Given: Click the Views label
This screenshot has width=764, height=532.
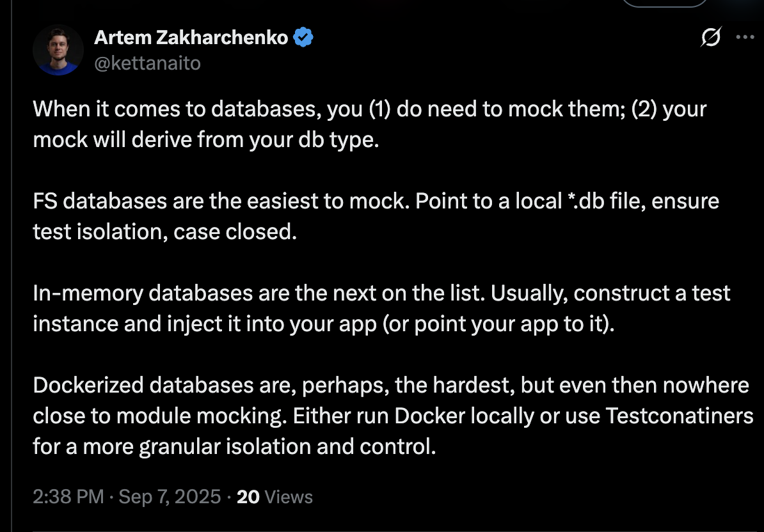Looking at the screenshot, I should tap(289, 497).
